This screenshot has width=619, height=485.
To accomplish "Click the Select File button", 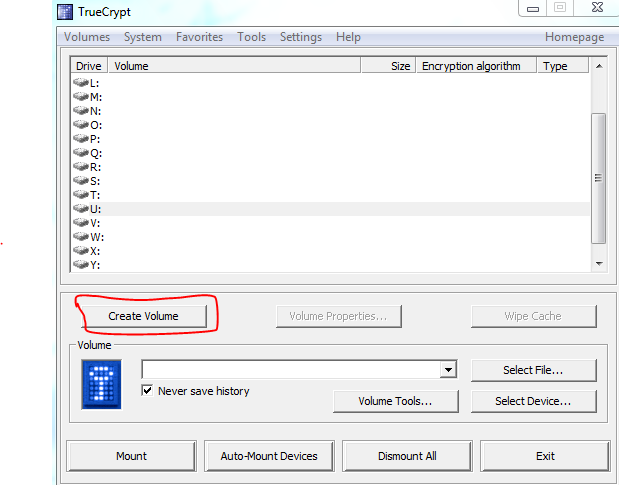I will pos(533,370).
